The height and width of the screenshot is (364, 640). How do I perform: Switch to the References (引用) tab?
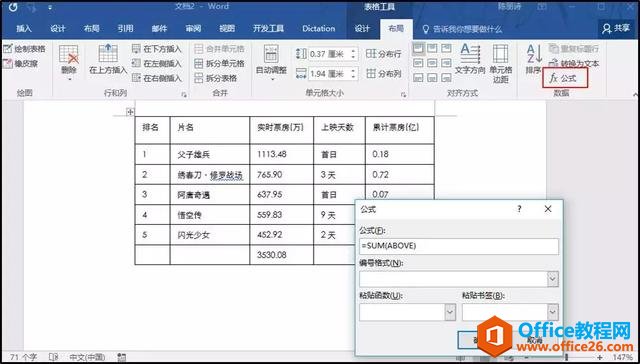[x=125, y=29]
